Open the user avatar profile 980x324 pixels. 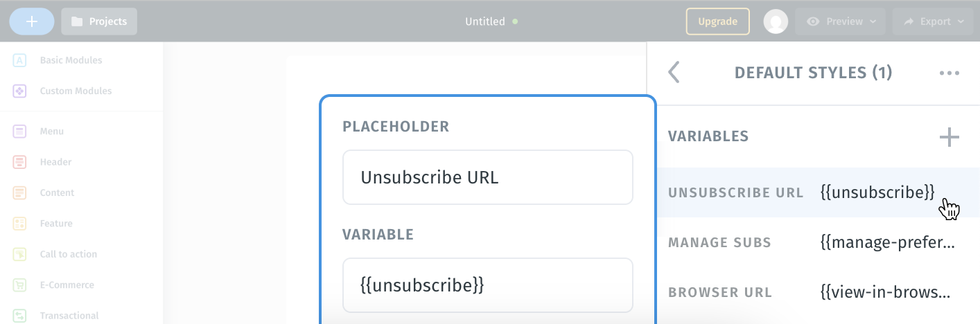coord(776,21)
